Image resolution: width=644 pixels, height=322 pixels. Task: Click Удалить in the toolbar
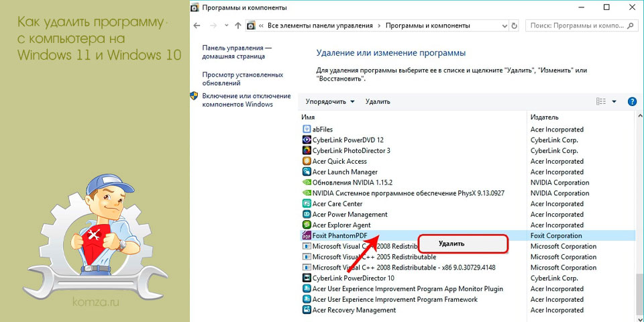click(x=378, y=101)
